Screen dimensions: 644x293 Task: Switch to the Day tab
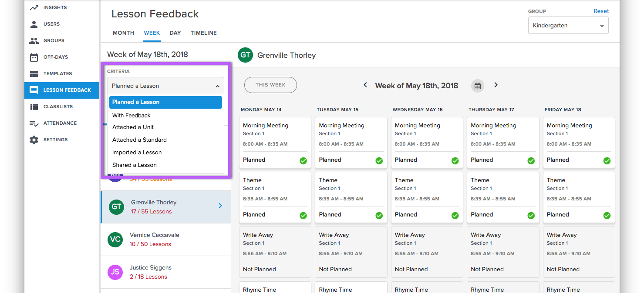(175, 33)
